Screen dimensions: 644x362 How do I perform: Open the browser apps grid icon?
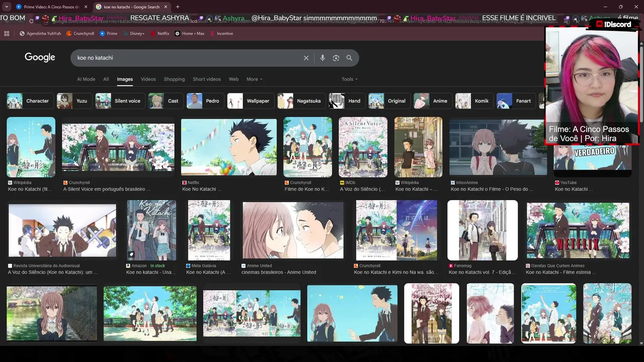pos(7,34)
